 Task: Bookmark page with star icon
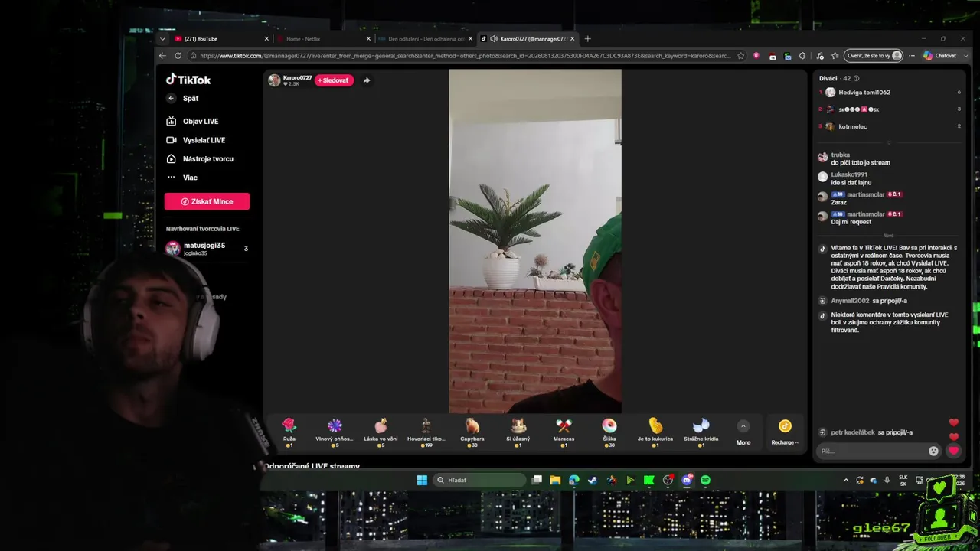pyautogui.click(x=740, y=56)
